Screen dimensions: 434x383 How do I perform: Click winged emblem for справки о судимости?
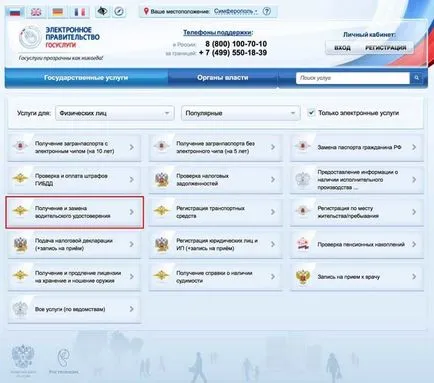coord(161,276)
